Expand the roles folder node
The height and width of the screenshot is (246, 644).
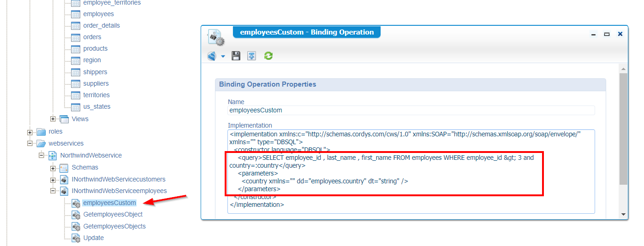point(30,132)
